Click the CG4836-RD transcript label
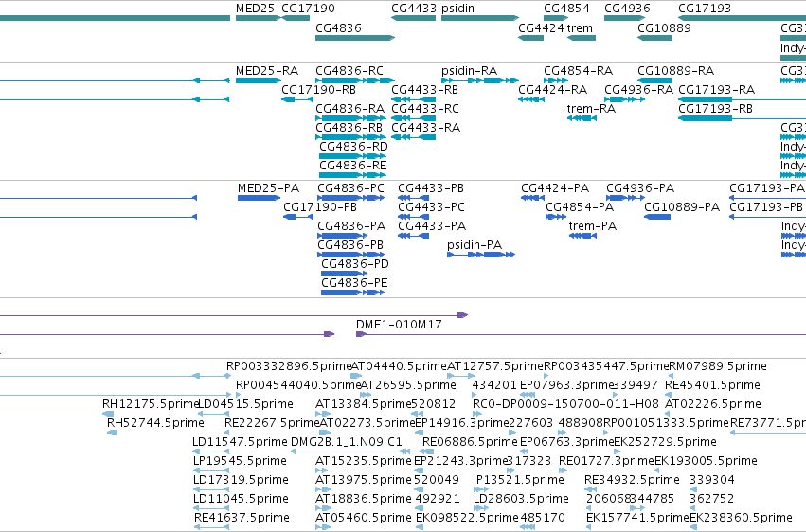The width and height of the screenshot is (806, 532). [x=353, y=147]
